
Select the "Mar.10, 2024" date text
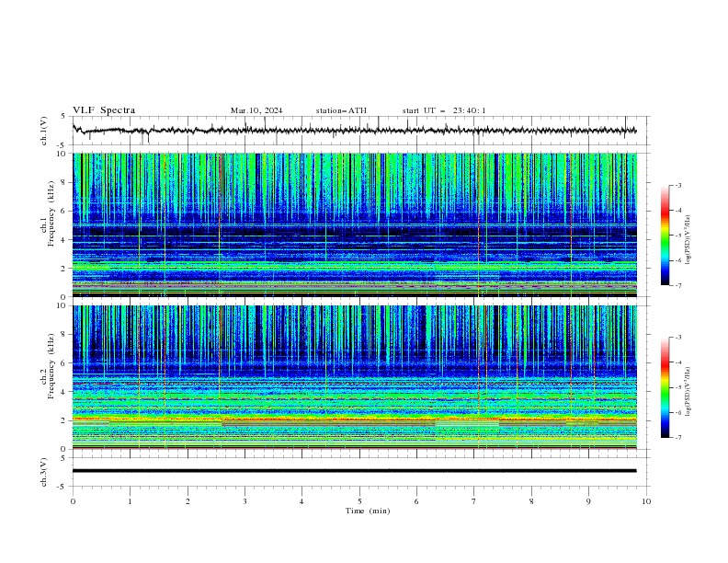point(256,110)
